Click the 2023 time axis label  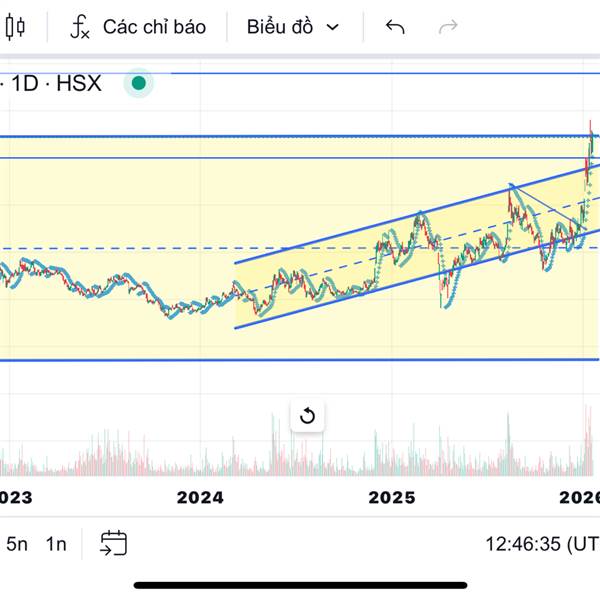tap(15, 497)
